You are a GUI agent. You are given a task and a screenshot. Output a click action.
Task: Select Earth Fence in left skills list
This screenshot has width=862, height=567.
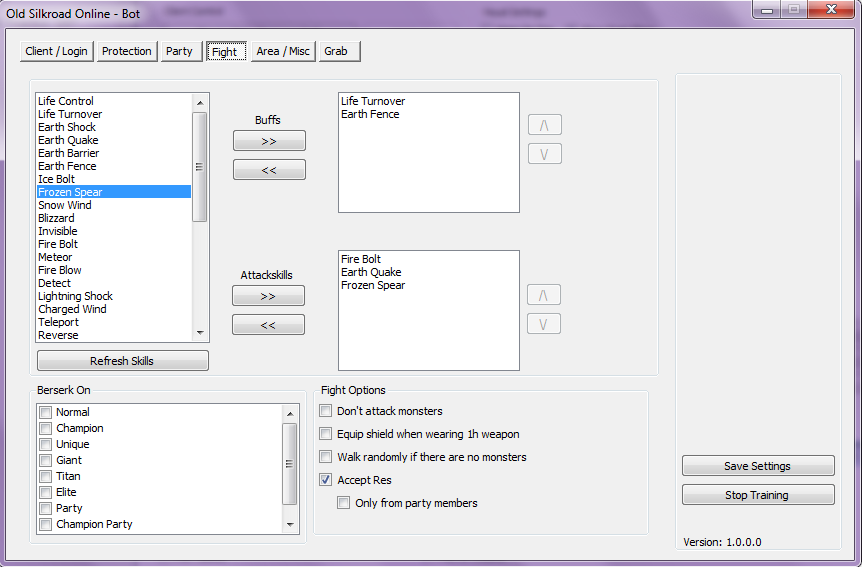[114, 166]
